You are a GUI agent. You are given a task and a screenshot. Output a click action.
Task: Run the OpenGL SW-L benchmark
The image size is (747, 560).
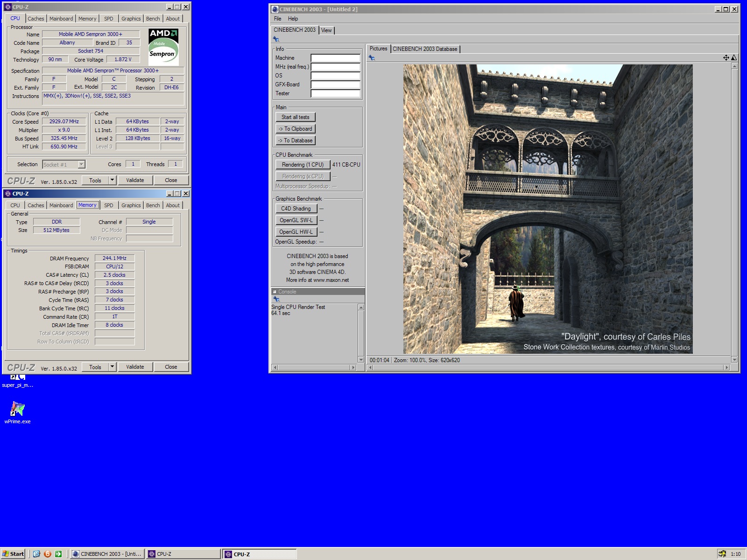[296, 220]
